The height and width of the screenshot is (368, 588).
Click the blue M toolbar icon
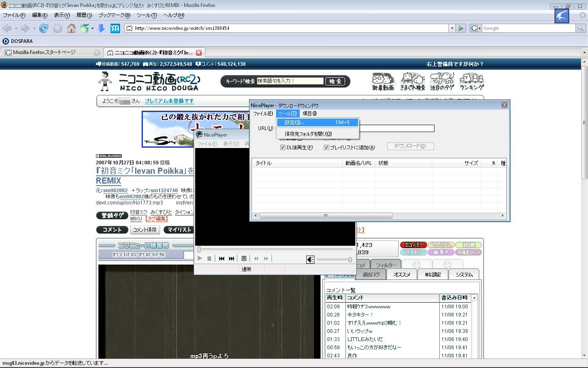[115, 28]
